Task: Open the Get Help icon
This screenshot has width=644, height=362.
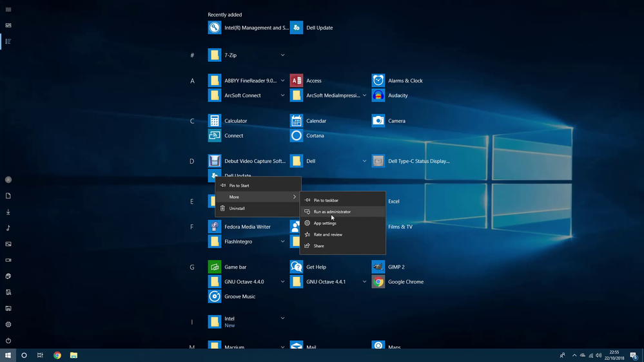Action: coord(296,267)
